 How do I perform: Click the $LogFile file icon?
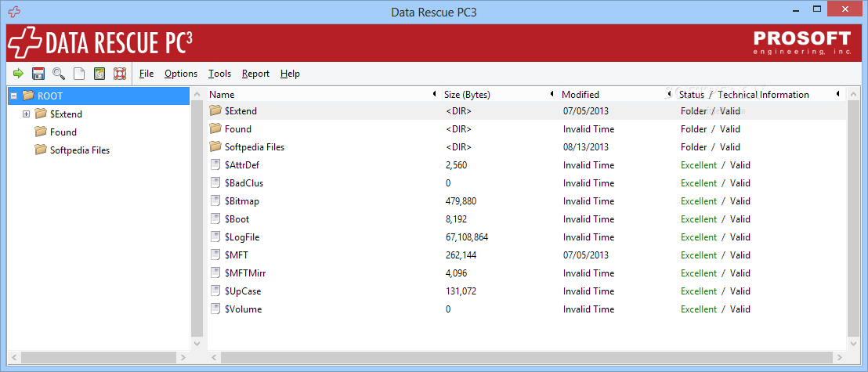point(215,237)
